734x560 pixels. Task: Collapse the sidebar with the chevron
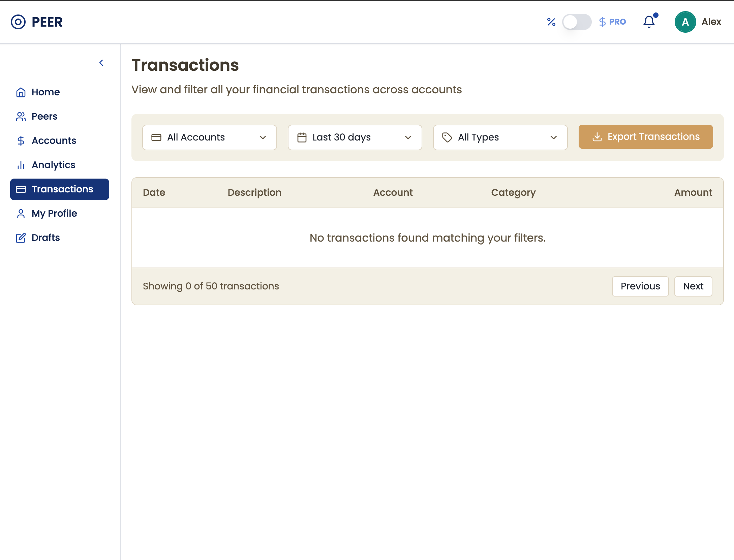(101, 63)
